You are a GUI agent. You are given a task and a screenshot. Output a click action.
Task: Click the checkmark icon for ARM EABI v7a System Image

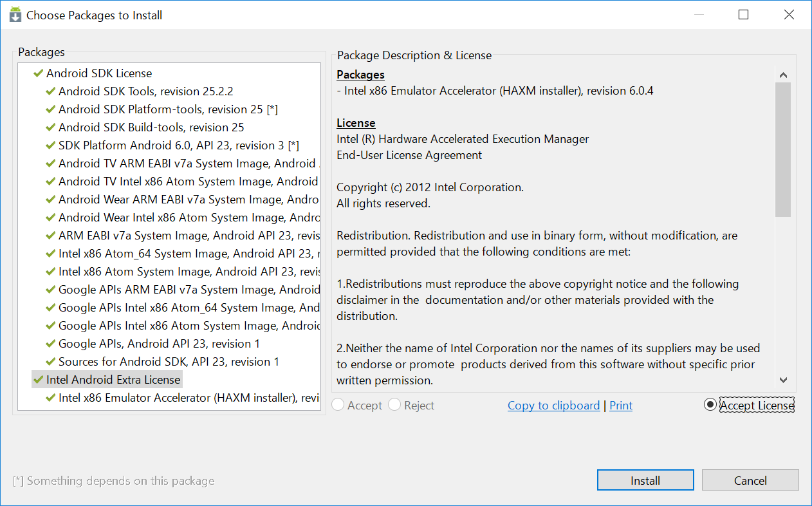click(x=50, y=236)
